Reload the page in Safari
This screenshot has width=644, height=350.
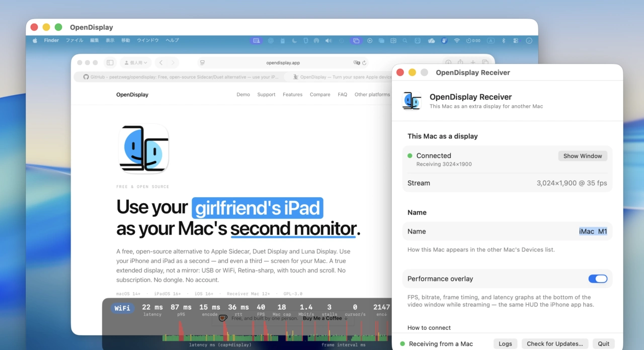click(x=364, y=63)
